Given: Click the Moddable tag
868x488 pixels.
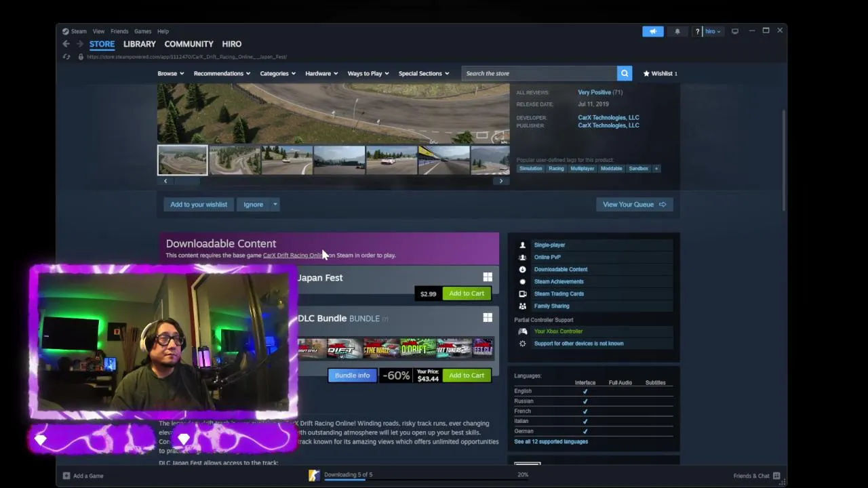Looking at the screenshot, I should coord(611,169).
